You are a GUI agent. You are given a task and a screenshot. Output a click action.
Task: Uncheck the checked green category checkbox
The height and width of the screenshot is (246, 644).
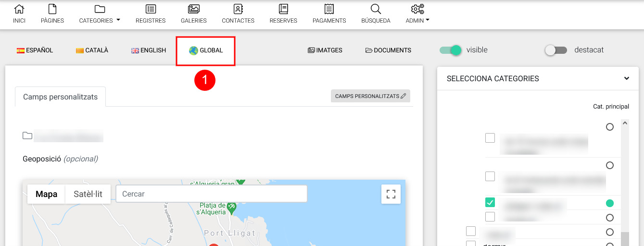point(490,203)
